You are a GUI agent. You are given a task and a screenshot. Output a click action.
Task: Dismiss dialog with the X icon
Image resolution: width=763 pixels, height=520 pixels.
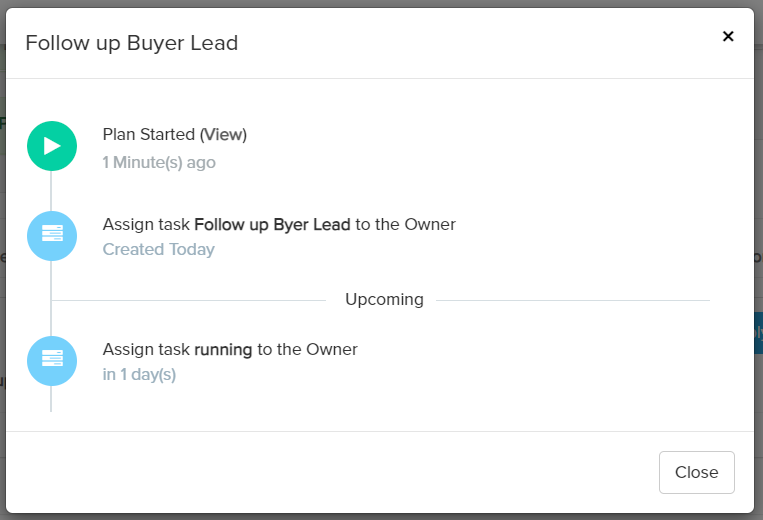point(728,36)
